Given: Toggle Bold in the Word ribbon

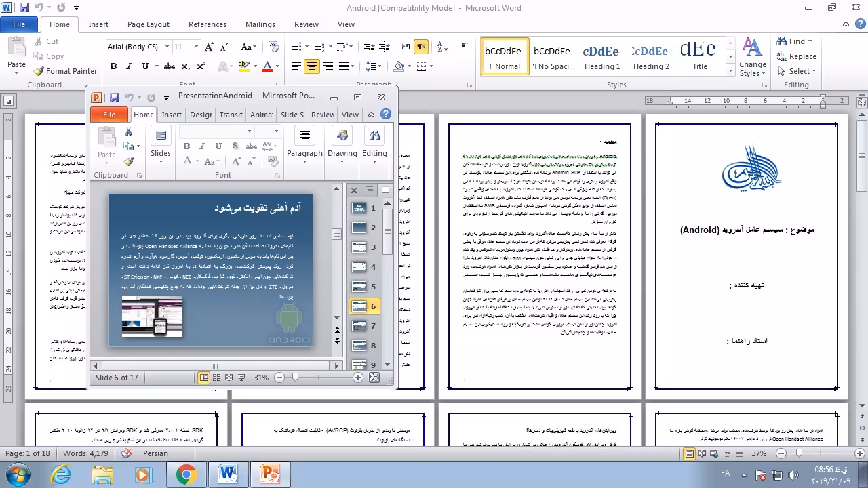Looking at the screenshot, I should [113, 66].
